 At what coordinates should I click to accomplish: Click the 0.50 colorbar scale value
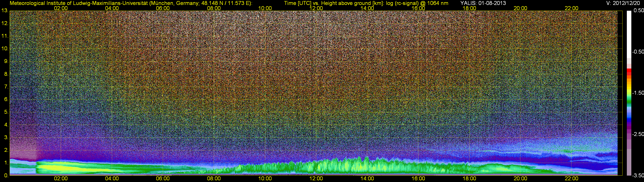638,10
